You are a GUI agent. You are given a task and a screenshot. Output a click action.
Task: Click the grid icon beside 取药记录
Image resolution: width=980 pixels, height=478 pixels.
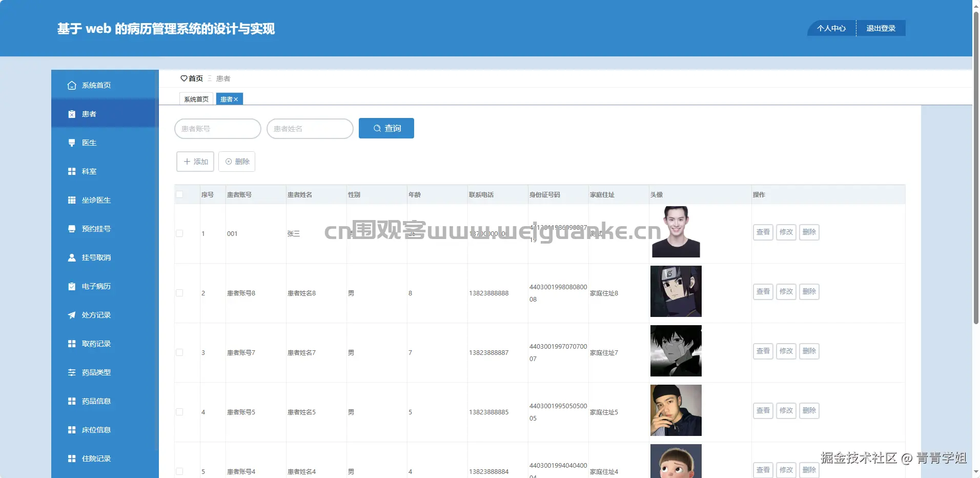72,344
